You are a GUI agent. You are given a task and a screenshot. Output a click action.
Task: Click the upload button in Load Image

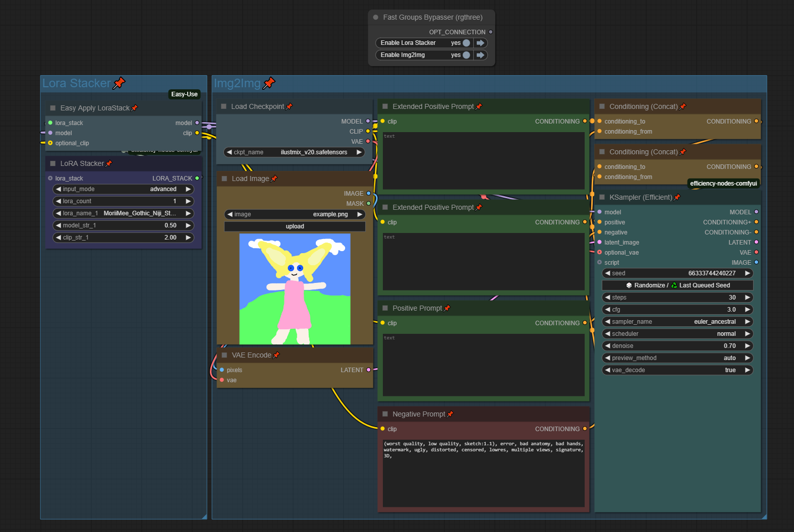295,226
